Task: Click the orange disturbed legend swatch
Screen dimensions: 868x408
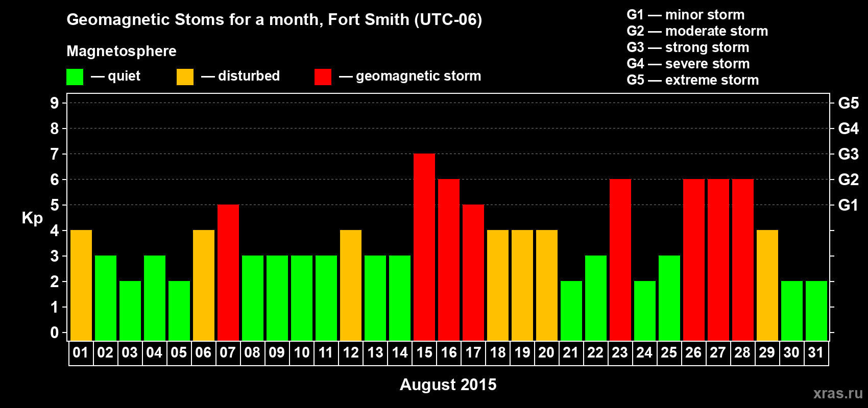Action: (185, 77)
